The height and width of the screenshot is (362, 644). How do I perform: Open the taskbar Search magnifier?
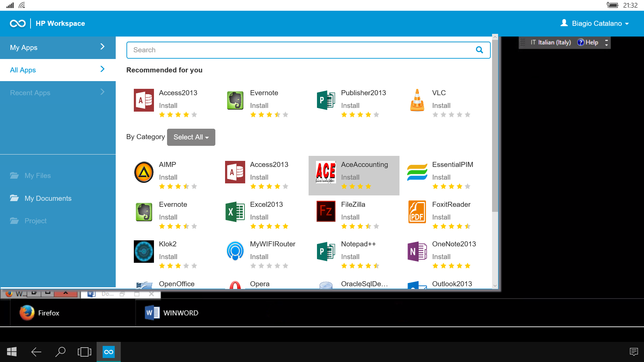[60, 352]
